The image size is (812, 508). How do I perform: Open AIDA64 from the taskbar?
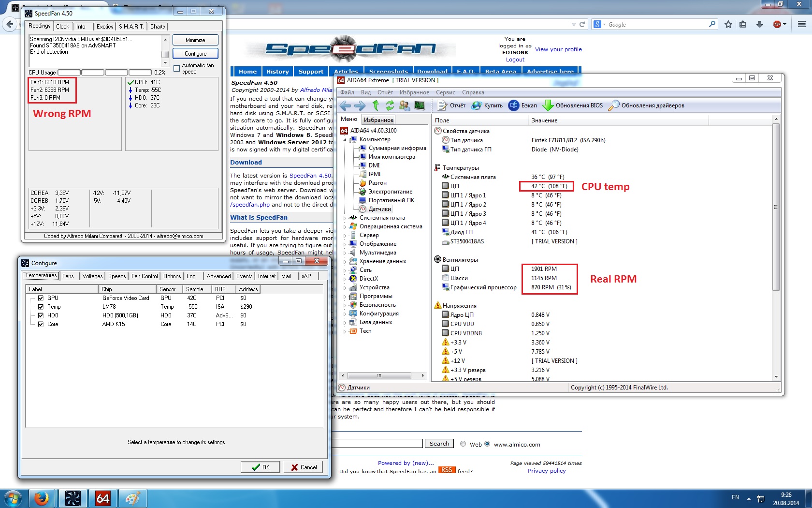pos(103,498)
